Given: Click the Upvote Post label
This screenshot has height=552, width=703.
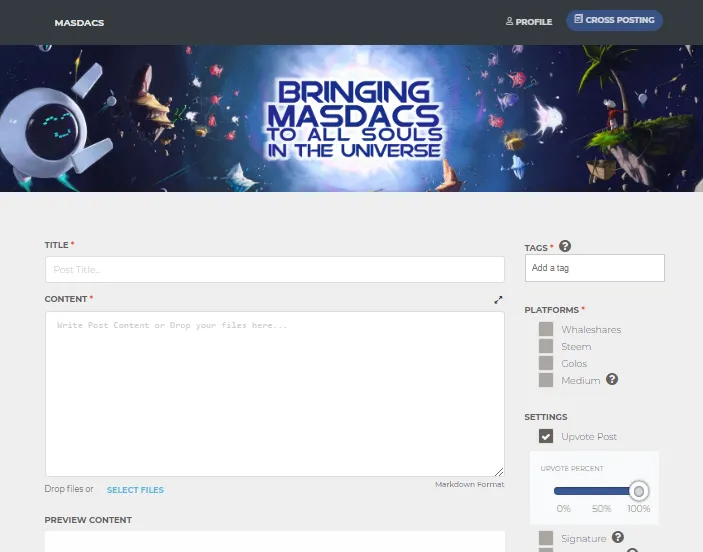Looking at the screenshot, I should click(589, 437).
